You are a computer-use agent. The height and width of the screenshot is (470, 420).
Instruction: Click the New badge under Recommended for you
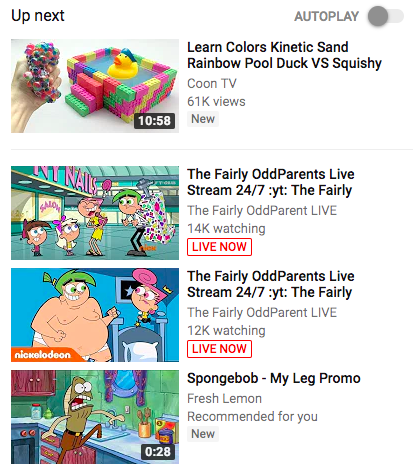203,434
